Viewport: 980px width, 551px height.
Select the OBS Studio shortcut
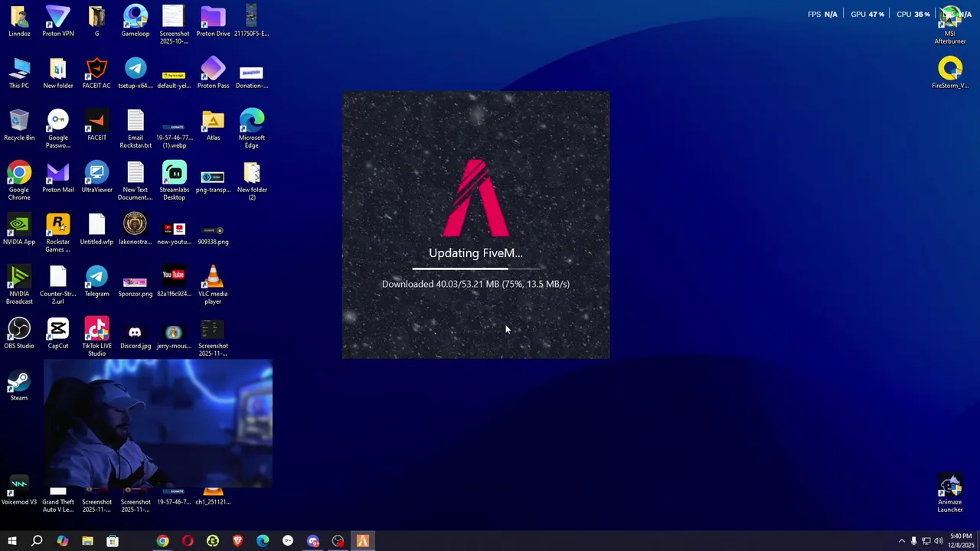(x=19, y=334)
